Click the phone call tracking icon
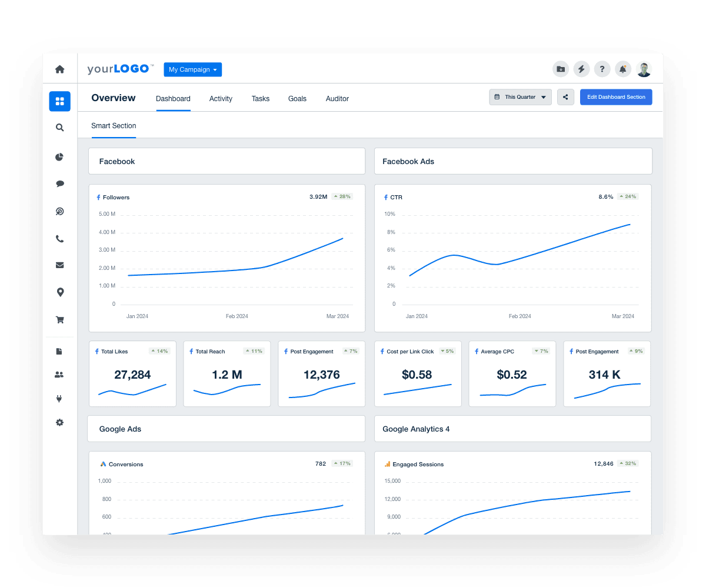Screen dimensions: 706x588 [x=59, y=239]
